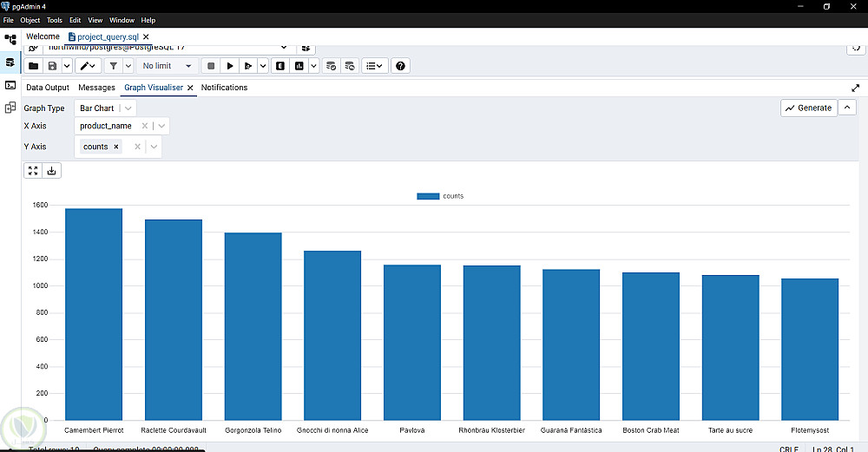
Task: Click the Boston Crab Meat axis label
Action: [x=651, y=430]
